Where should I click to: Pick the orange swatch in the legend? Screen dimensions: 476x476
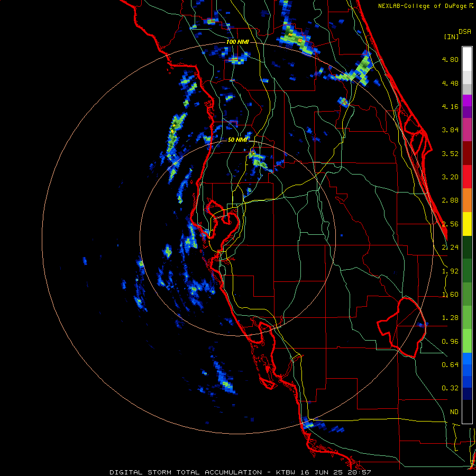467,200
